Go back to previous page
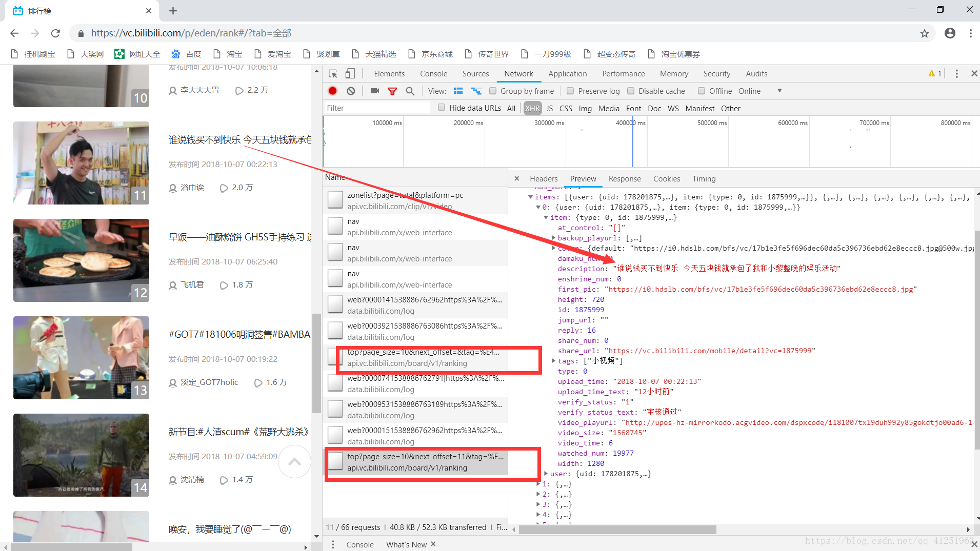The height and width of the screenshot is (551, 980). [x=14, y=33]
